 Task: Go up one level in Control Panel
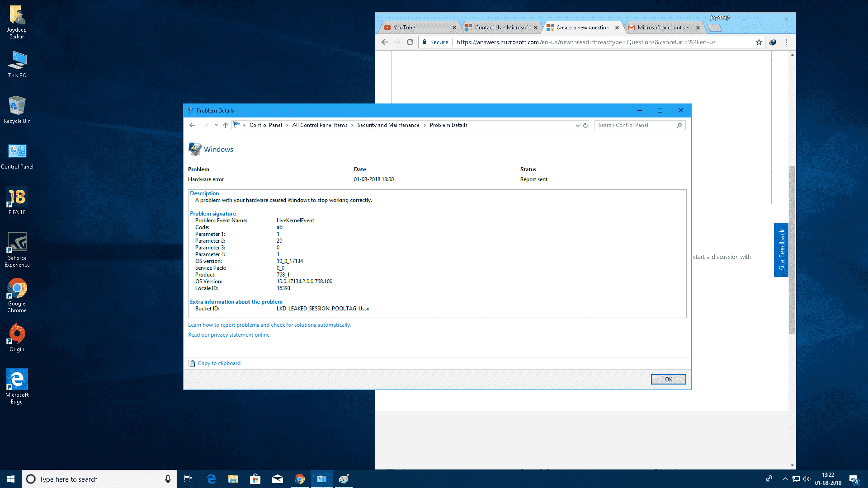coord(226,125)
